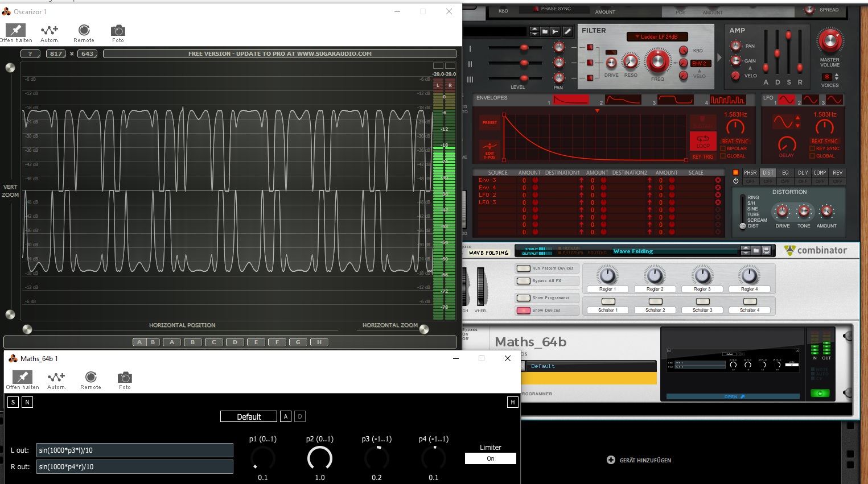Click the Amp Sustain fader handle
The image size is (868, 484).
pyautogui.click(x=788, y=36)
